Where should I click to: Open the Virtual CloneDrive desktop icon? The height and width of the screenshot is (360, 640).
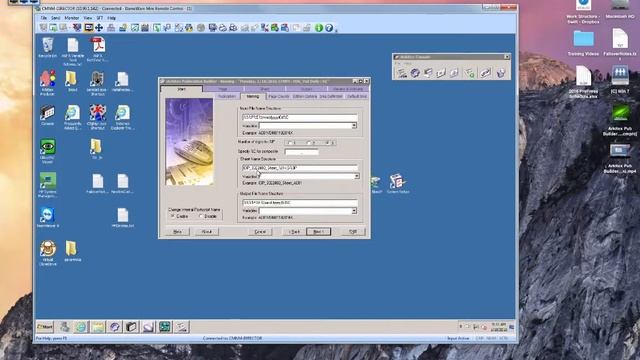click(47, 253)
